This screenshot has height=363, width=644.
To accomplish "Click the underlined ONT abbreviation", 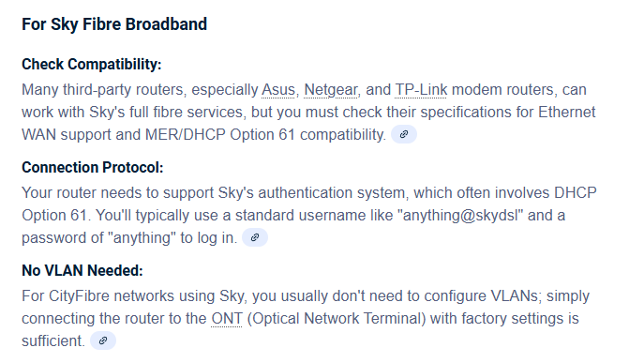I will pyautogui.click(x=227, y=319).
